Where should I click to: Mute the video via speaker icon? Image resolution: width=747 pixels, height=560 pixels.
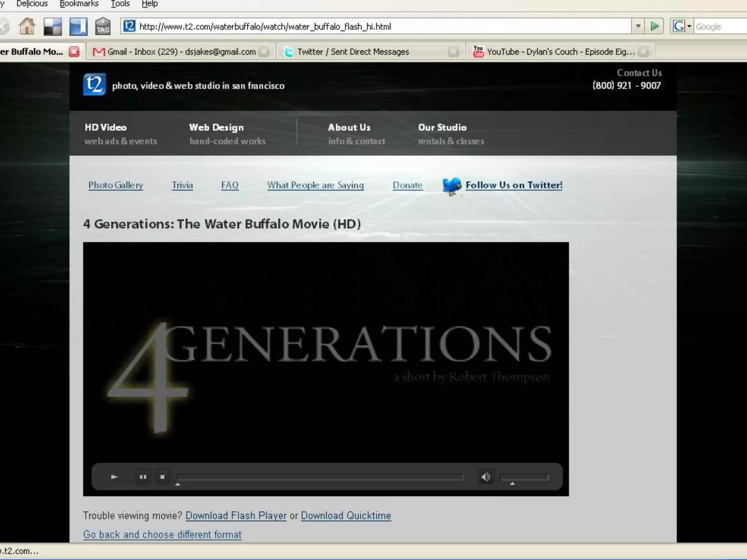pyautogui.click(x=485, y=477)
